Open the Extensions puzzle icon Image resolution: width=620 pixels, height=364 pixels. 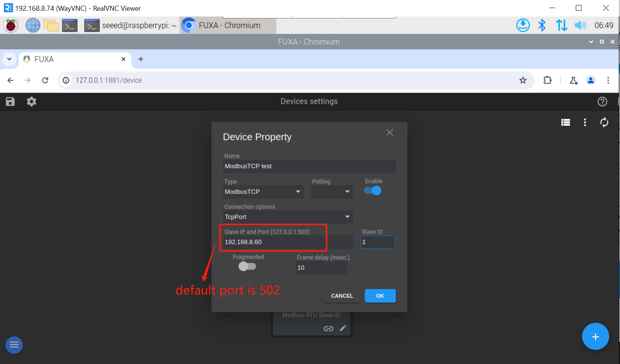(x=547, y=80)
